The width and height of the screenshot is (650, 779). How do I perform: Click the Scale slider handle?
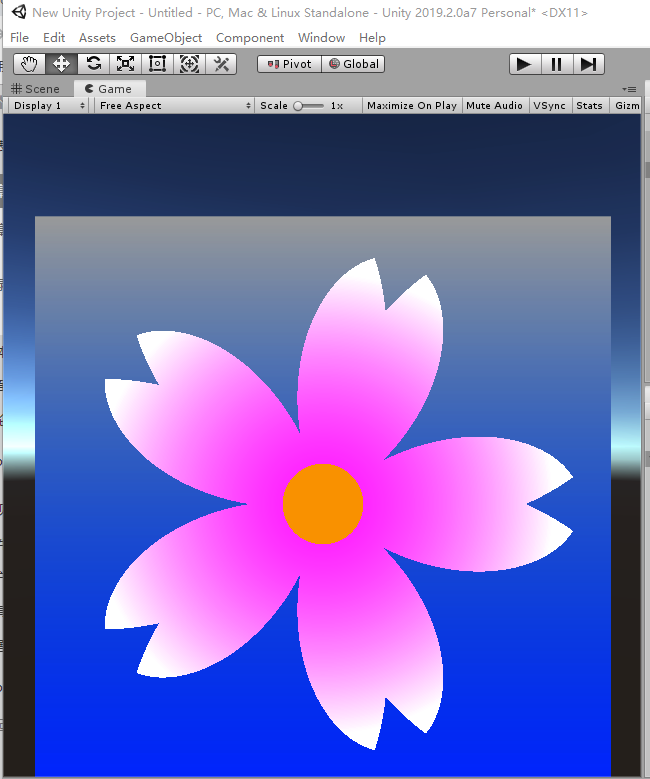[298, 106]
